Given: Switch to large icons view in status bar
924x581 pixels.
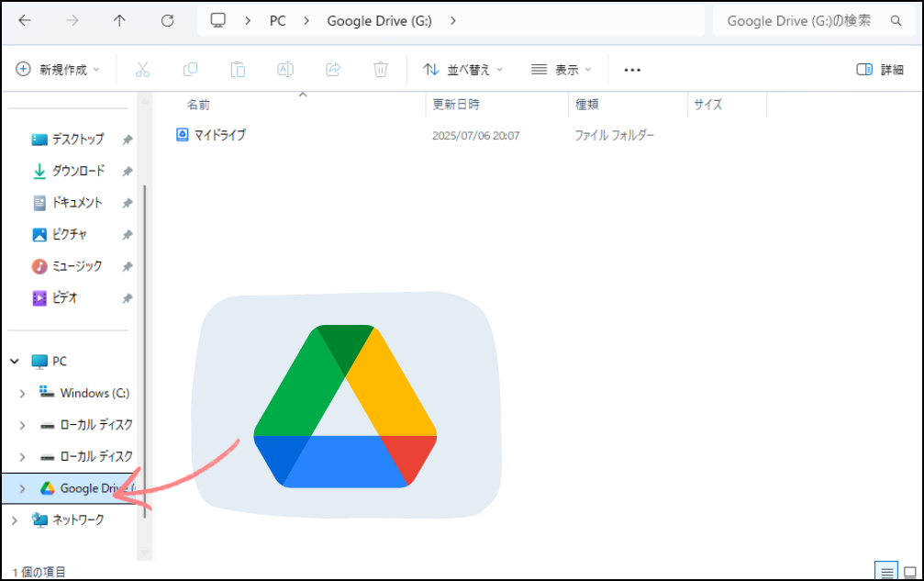Looking at the screenshot, I should tap(910, 572).
